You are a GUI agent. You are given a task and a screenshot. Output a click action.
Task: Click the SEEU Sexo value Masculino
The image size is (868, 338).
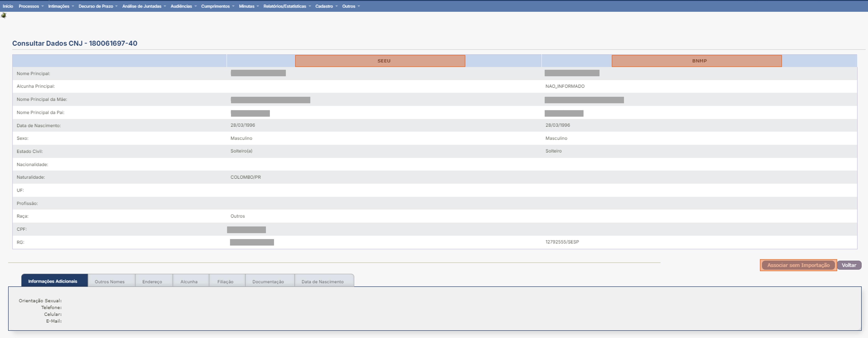[x=241, y=138]
